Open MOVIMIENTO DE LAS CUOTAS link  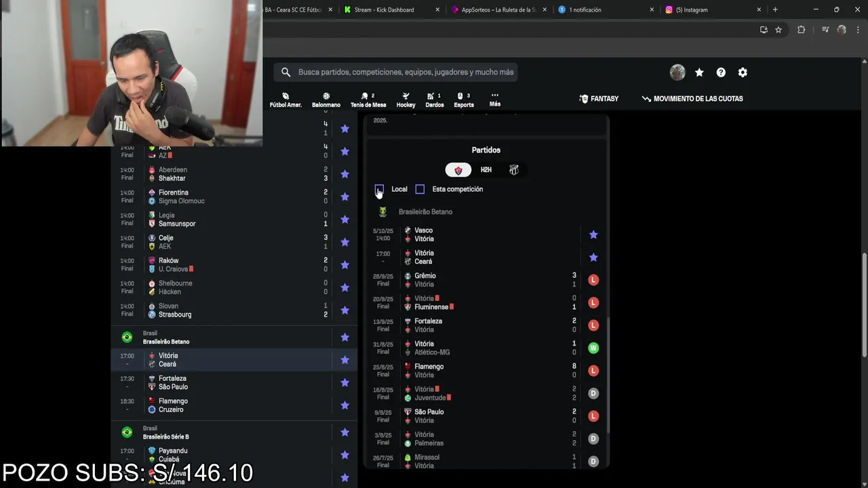[692, 99]
